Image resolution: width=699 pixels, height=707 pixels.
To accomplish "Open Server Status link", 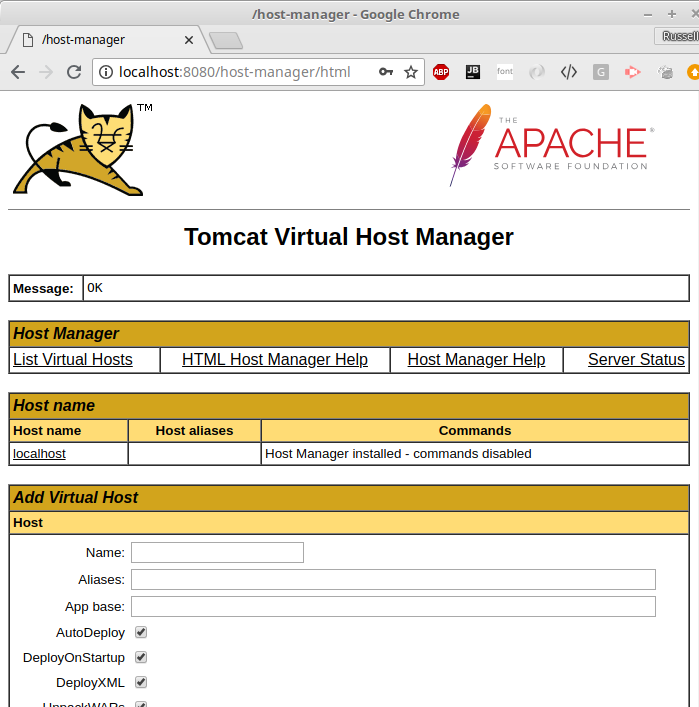I will pyautogui.click(x=636, y=359).
